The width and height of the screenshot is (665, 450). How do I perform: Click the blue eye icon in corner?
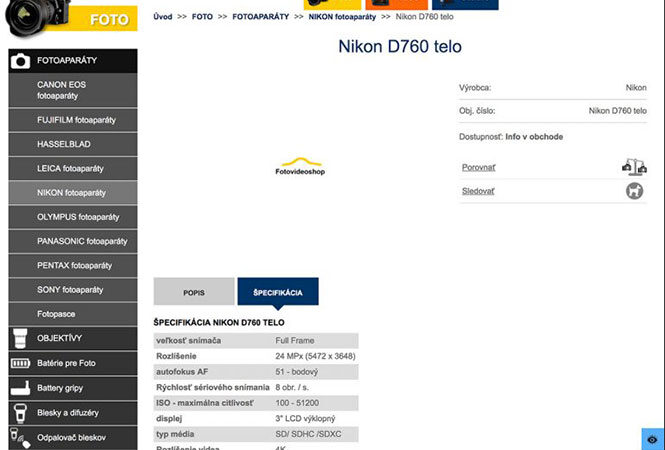[x=653, y=439]
